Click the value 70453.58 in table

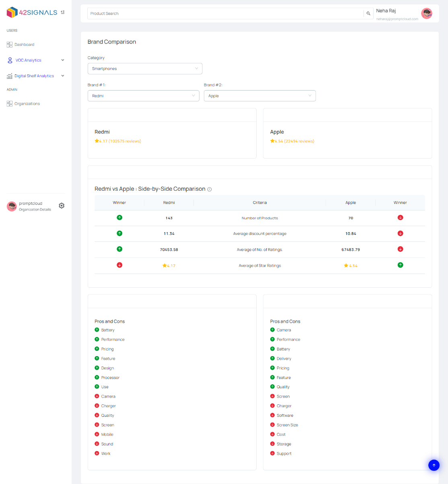pyautogui.click(x=169, y=250)
